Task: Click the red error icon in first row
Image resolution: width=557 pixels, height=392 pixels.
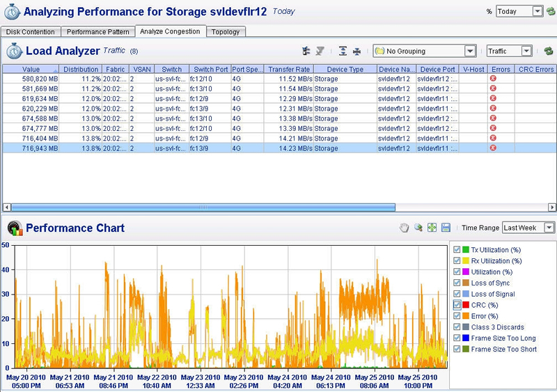Action: pos(493,79)
